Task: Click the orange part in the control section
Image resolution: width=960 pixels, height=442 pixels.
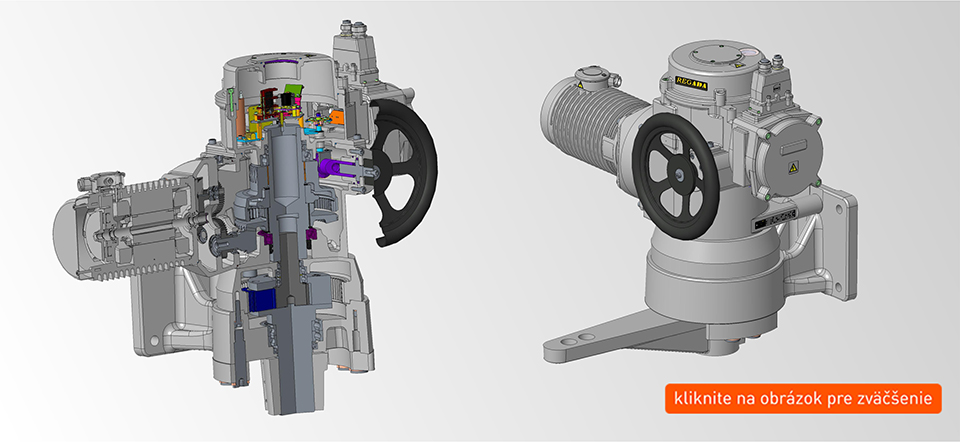Action: (337, 117)
